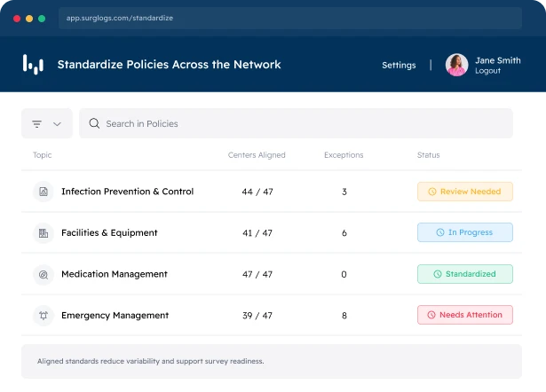Open the Infection Prevention & Control topic
The width and height of the screenshot is (546, 392).
click(x=128, y=192)
